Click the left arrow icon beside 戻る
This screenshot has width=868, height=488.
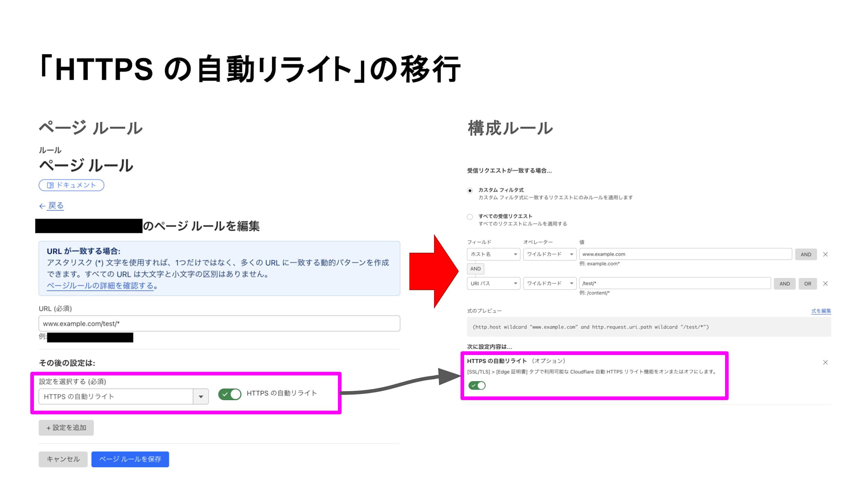(x=42, y=206)
